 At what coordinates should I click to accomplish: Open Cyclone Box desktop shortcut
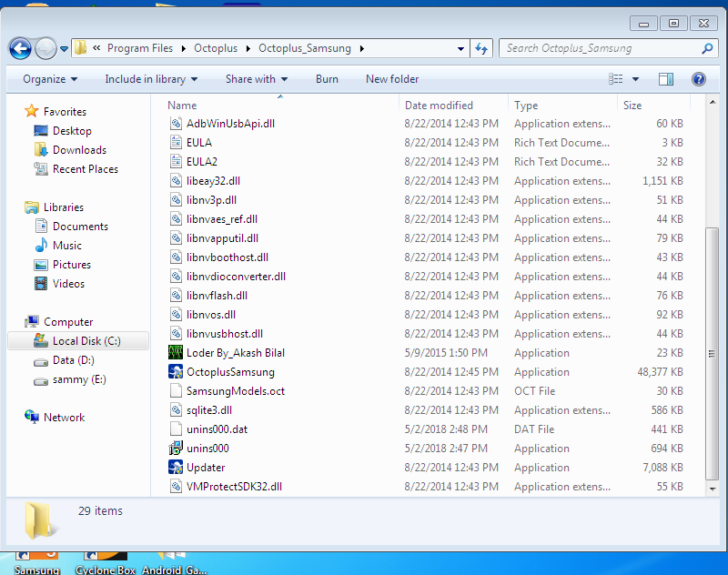click(x=106, y=563)
